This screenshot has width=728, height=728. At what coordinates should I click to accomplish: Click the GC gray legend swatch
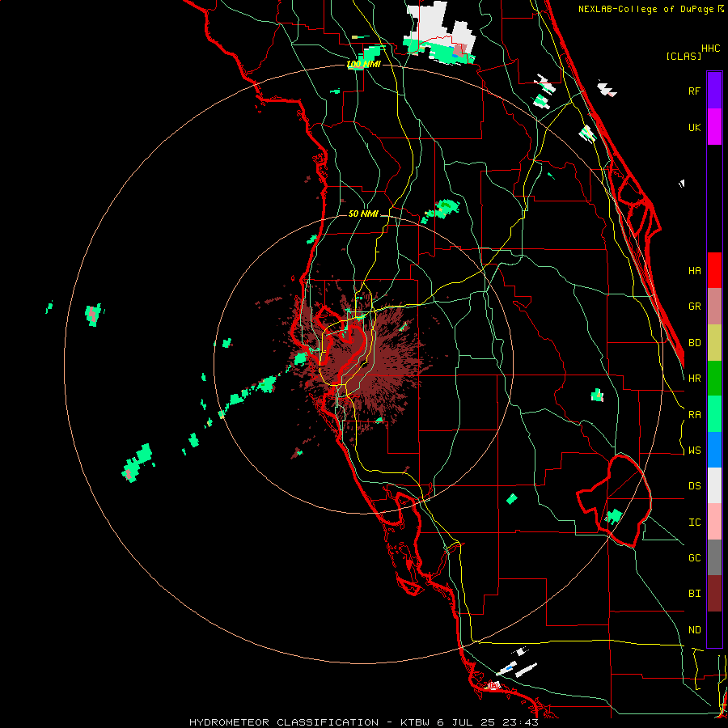[x=714, y=557]
